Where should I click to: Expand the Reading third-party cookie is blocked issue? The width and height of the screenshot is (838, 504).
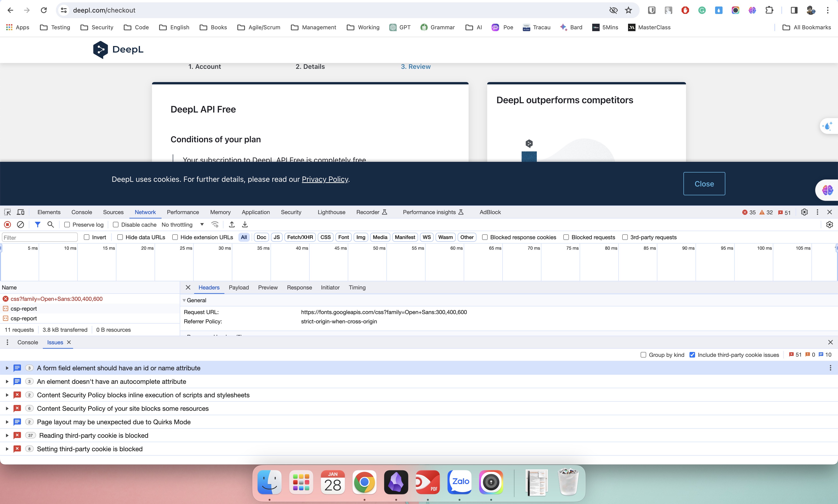coord(7,435)
